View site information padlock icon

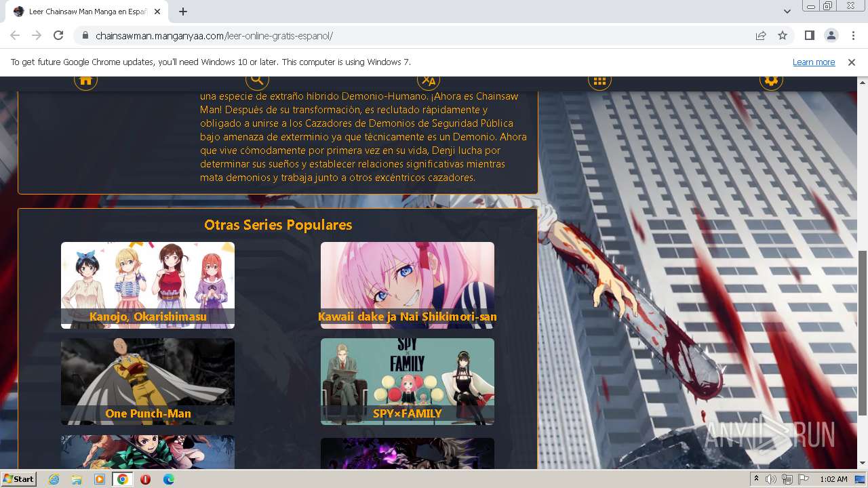tap(85, 36)
